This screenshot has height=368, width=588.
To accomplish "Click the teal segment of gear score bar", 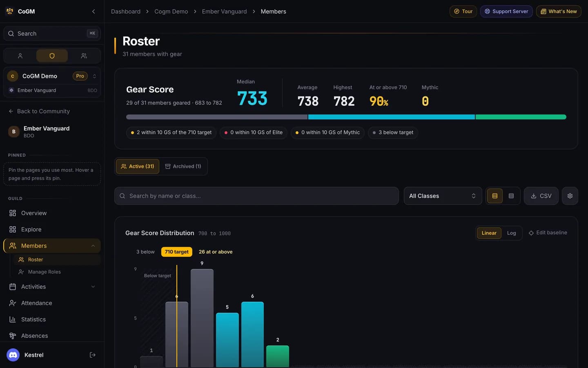I will [x=391, y=117].
